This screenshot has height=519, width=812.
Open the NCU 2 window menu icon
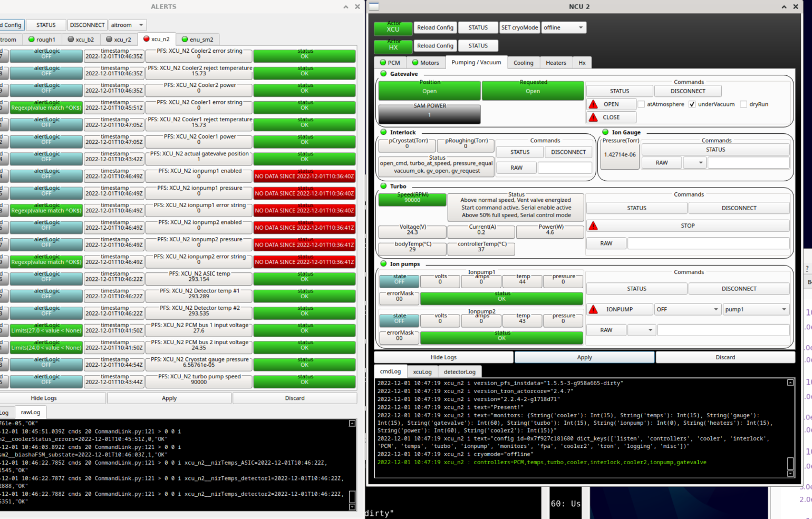coord(374,6)
